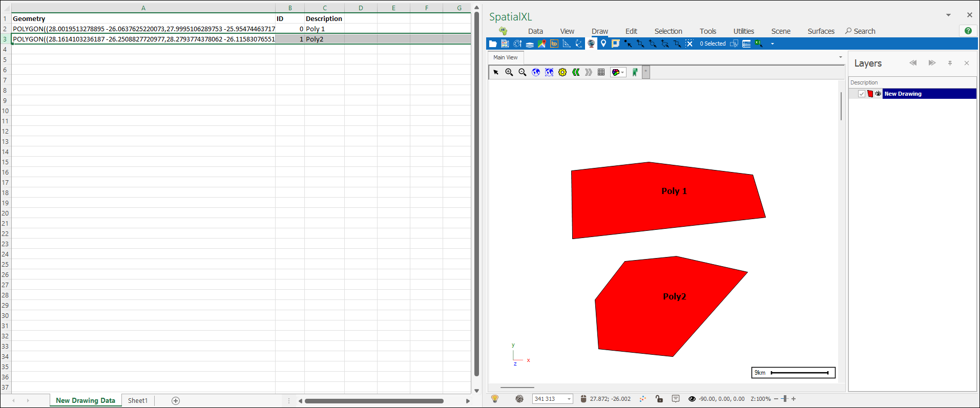Toggle the padlock icon in status bar
The image size is (980, 408).
pos(659,399)
